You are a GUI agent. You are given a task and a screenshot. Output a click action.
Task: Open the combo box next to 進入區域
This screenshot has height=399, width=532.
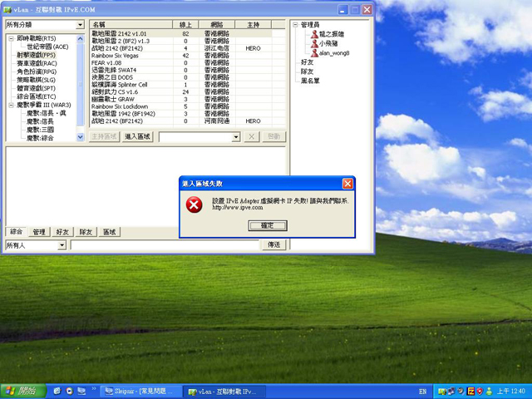(236, 137)
